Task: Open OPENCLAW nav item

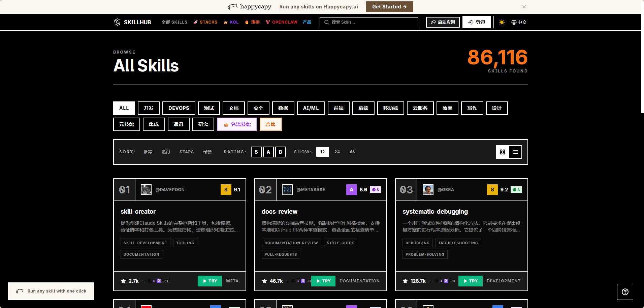Action: [282, 22]
